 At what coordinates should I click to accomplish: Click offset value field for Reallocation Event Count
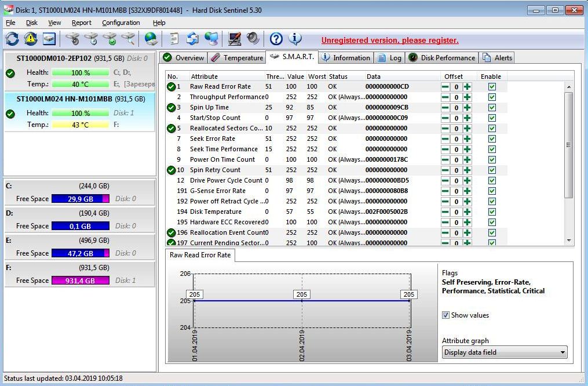pyautogui.click(x=456, y=233)
